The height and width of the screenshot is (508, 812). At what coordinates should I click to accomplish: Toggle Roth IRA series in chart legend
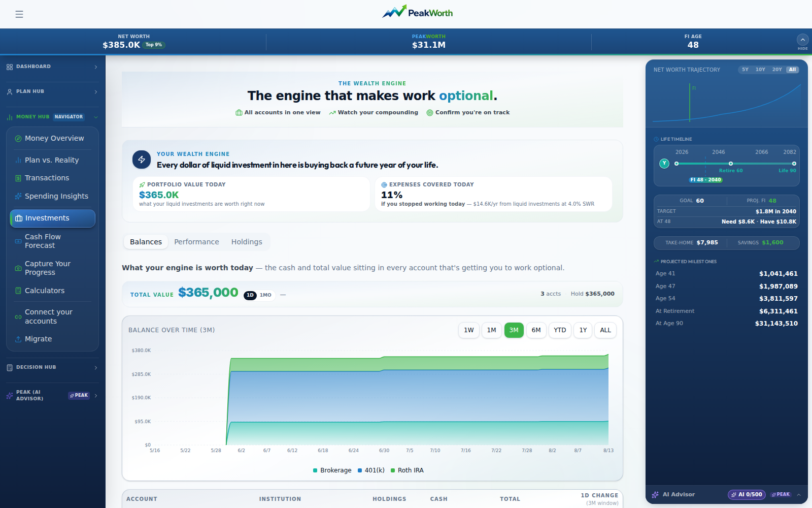(407, 470)
